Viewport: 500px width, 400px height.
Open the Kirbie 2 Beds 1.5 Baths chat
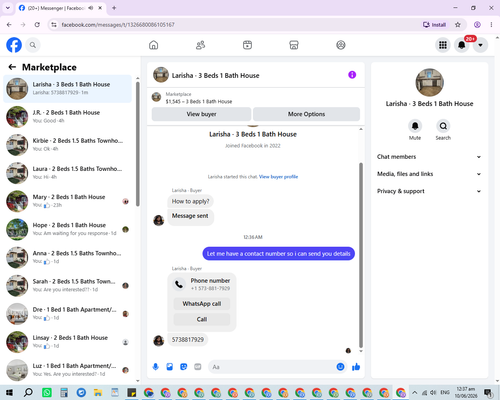67,145
